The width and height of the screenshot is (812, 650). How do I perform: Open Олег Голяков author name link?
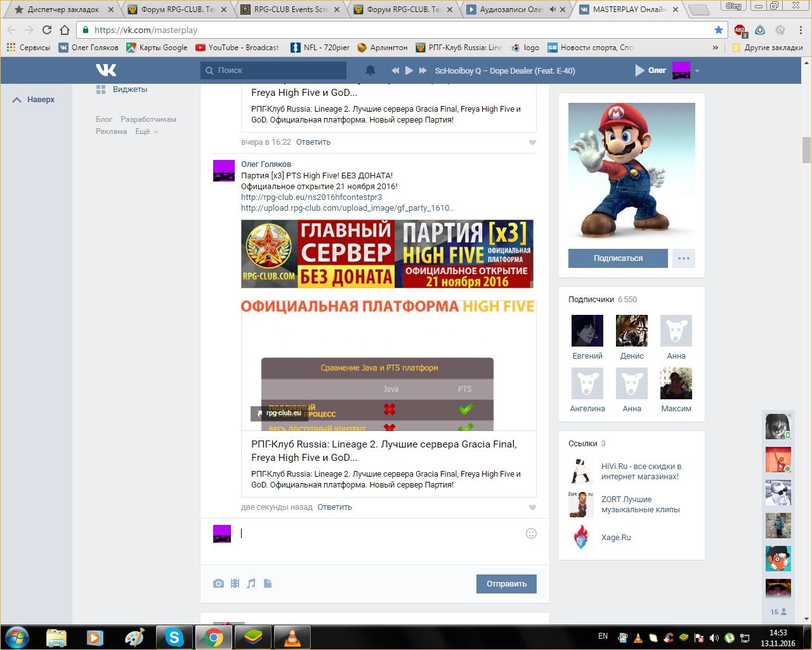click(266, 164)
